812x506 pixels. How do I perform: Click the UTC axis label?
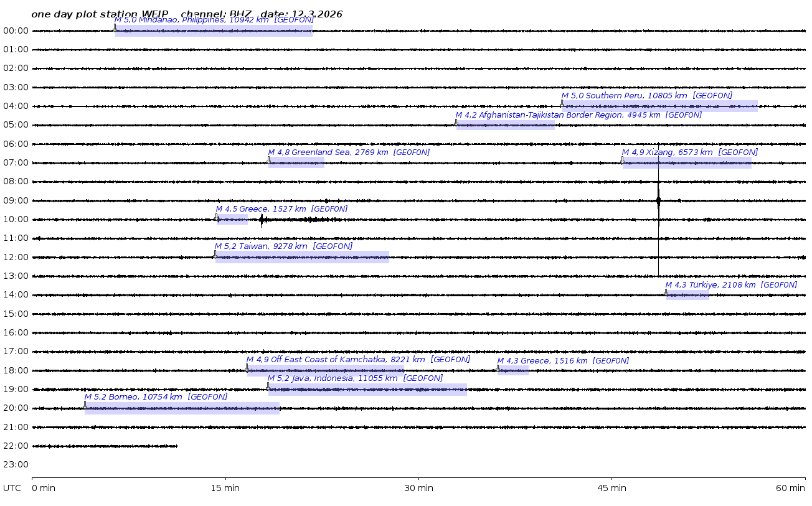[x=12, y=488]
